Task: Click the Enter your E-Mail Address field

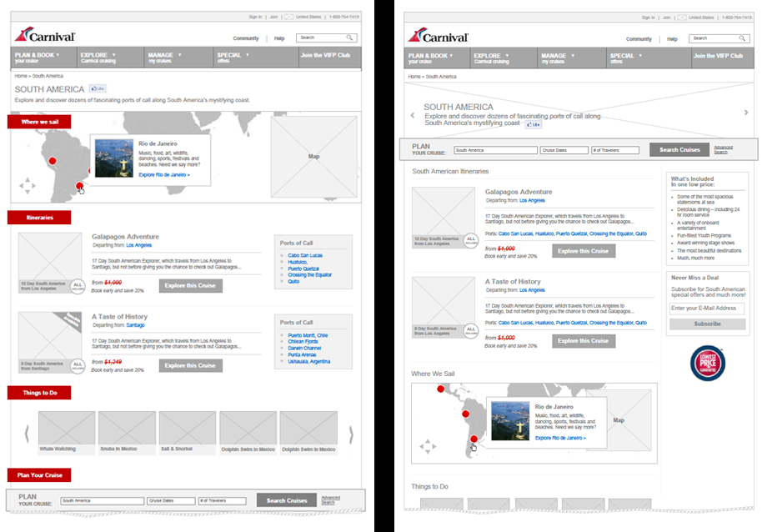Action: pyautogui.click(x=707, y=309)
